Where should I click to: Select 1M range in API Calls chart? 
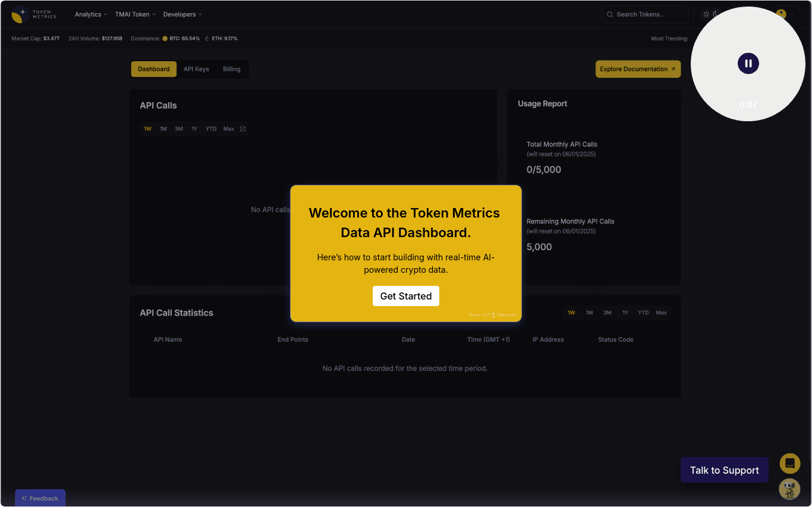point(163,129)
